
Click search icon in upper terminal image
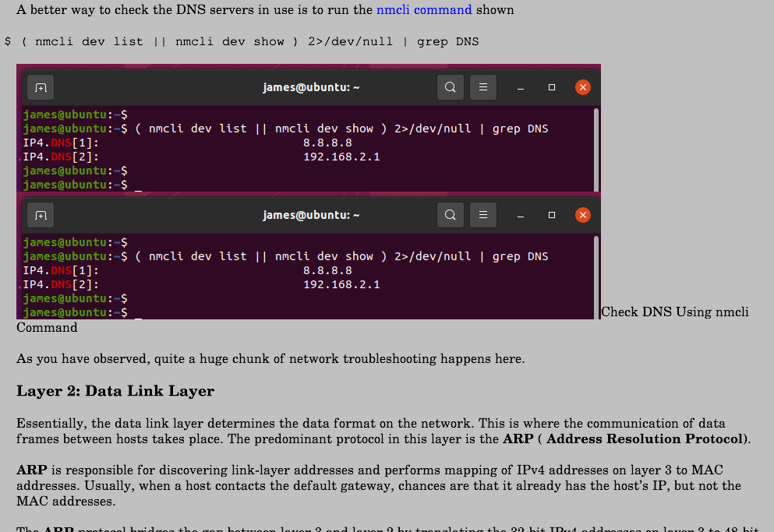pos(451,87)
